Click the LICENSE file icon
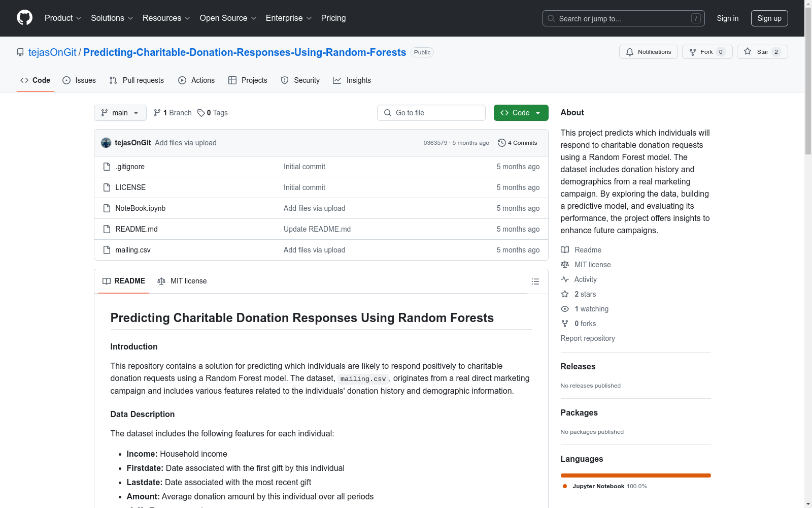This screenshot has height=508, width=812. click(x=107, y=187)
